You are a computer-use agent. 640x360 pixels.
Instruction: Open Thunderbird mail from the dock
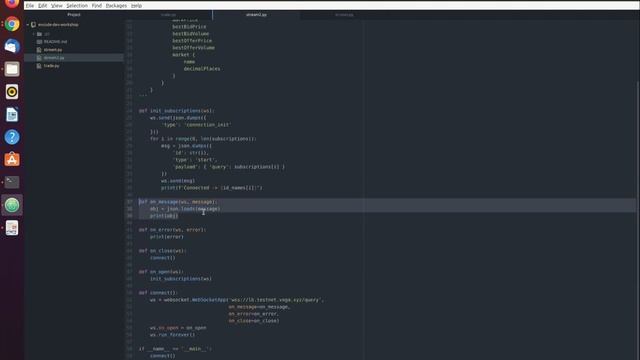click(x=12, y=47)
